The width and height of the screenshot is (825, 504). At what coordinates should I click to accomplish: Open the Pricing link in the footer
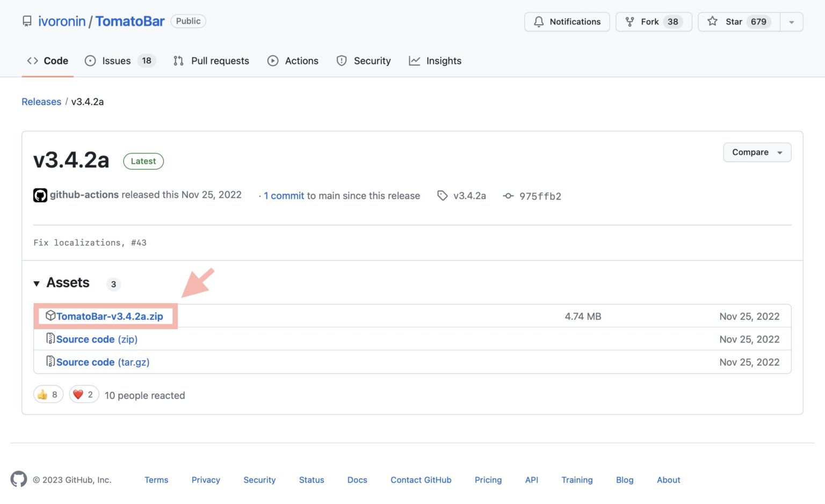488,479
